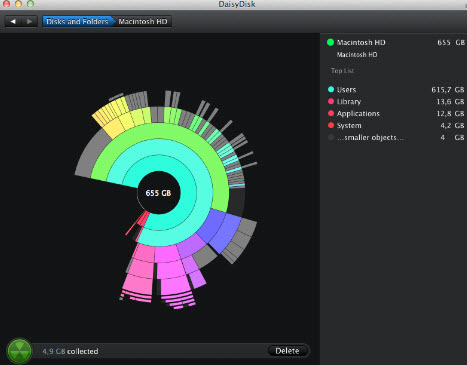
Task: Click the Macintosh HD subtitle path text
Action: coord(357,55)
